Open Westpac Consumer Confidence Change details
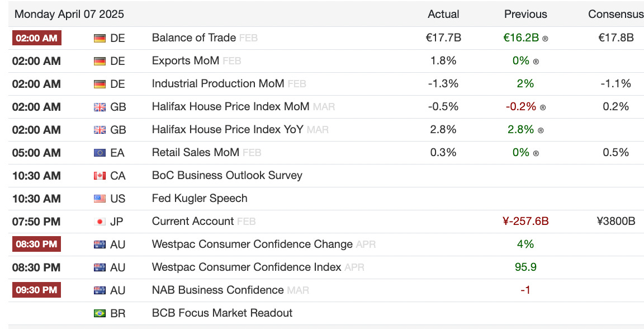The width and height of the screenshot is (644, 329). 252,245
